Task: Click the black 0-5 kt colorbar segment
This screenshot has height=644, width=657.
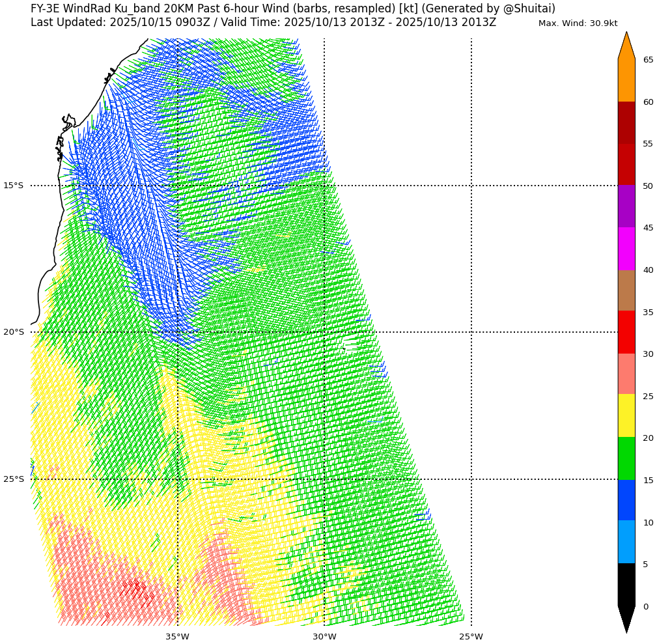Action: tap(626, 585)
